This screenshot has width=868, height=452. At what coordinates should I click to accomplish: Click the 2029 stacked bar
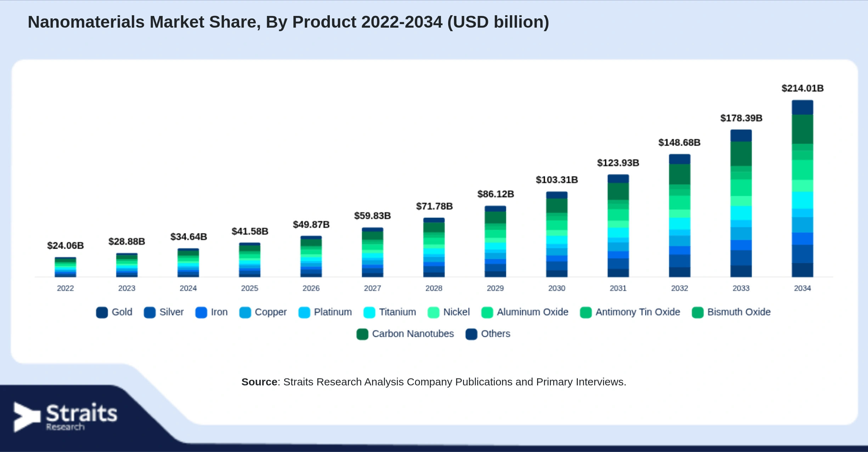click(495, 242)
